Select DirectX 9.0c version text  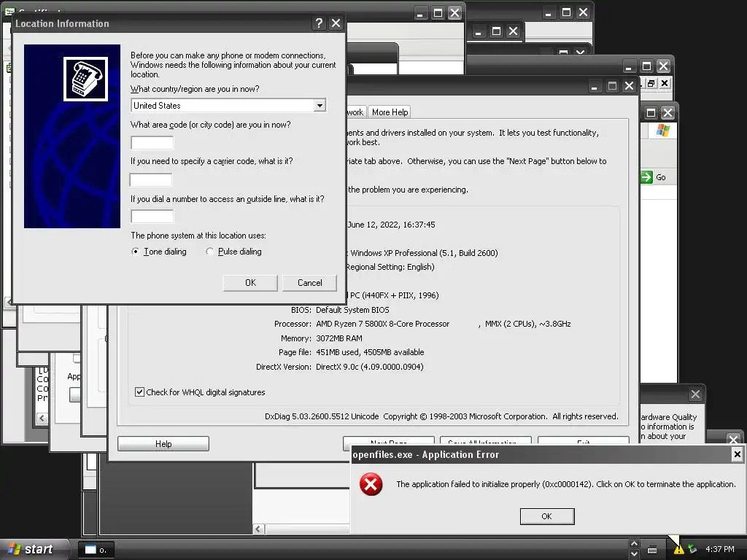tap(370, 367)
